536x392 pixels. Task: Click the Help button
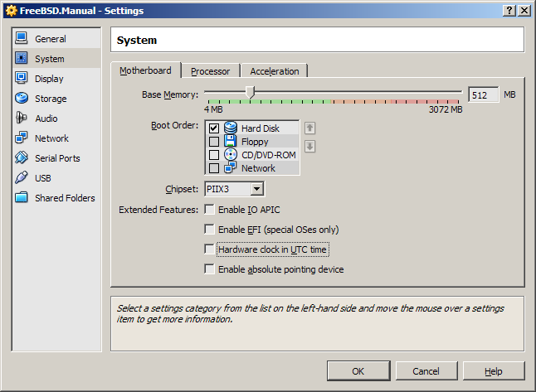(494, 370)
